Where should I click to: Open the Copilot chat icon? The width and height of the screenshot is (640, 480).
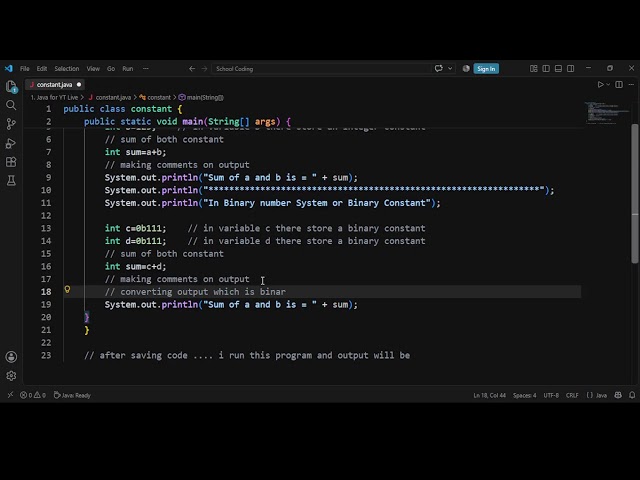tap(439, 69)
